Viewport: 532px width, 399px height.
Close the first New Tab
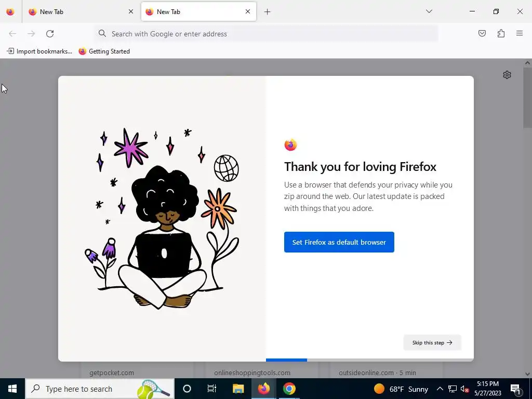click(131, 11)
